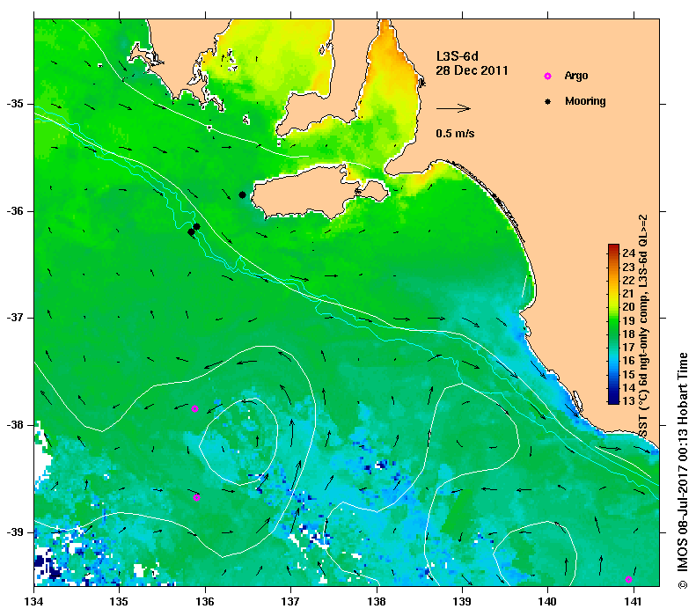
Task: Click the longitude label "140"
Action: point(548,602)
